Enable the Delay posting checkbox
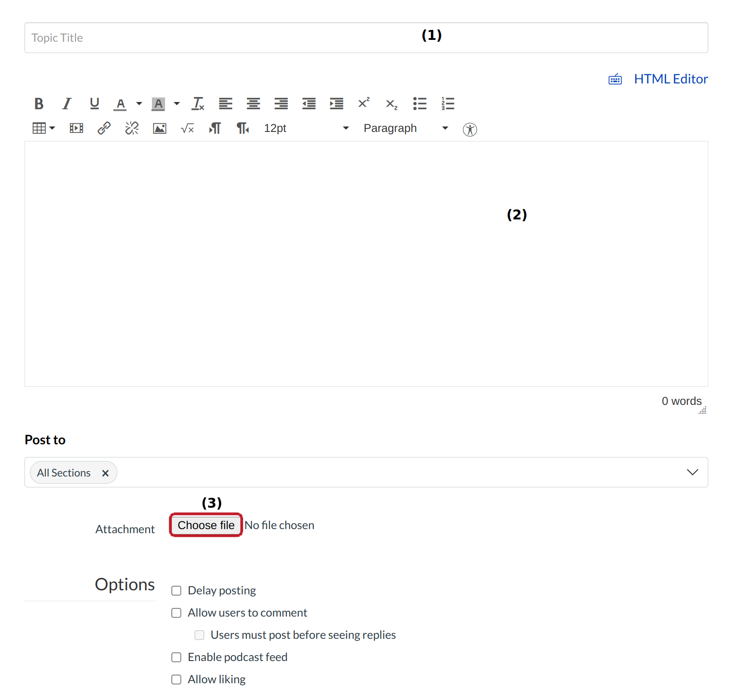This screenshot has width=740, height=700. 176,591
